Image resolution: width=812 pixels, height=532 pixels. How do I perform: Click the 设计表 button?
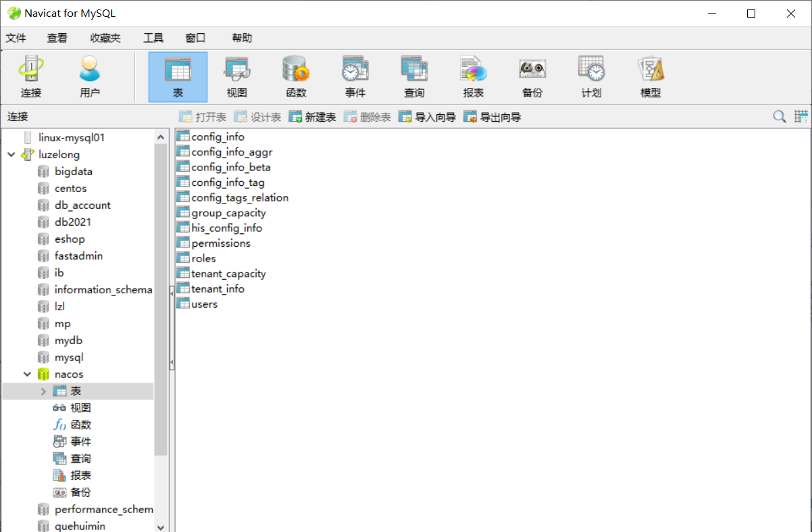(257, 117)
